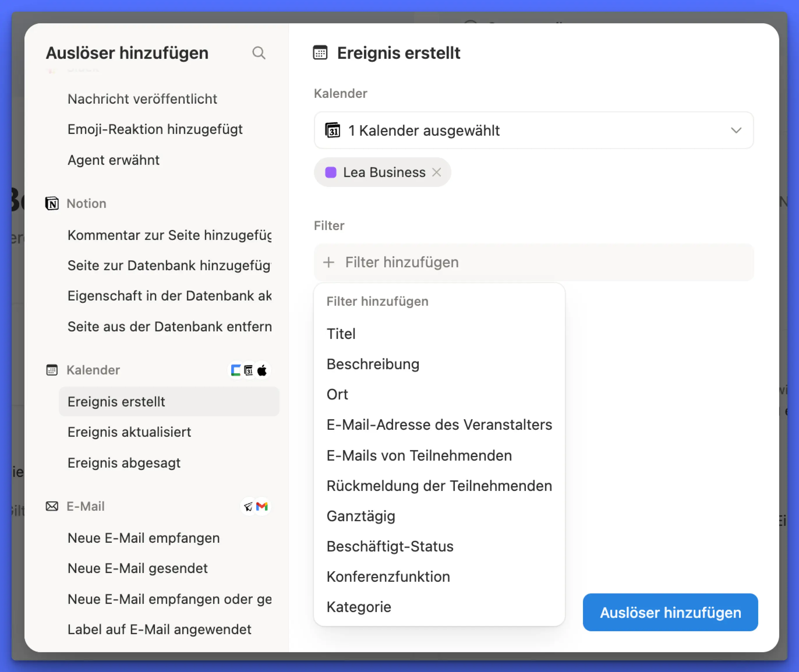799x672 pixels.
Task: Click the search magnifier icon
Action: 259,53
